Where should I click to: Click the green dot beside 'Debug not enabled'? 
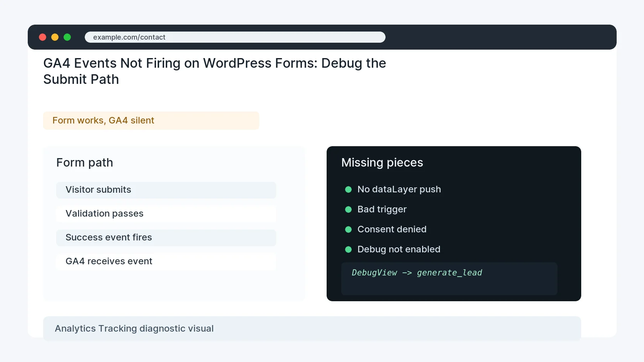[349, 250]
